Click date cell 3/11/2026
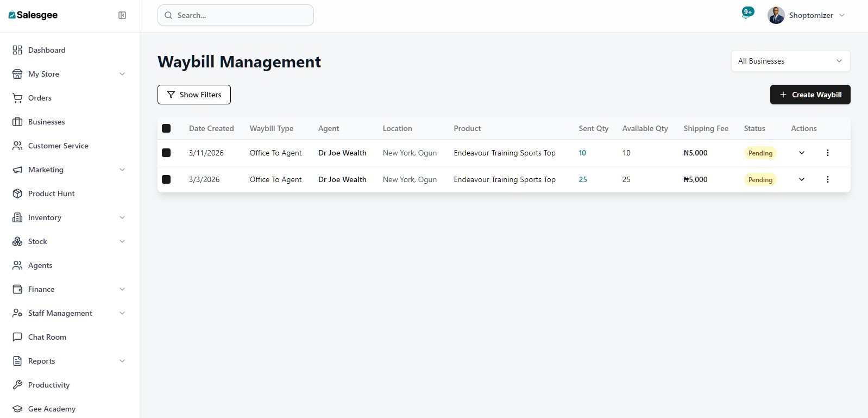Image resolution: width=868 pixels, height=418 pixels. [x=206, y=153]
